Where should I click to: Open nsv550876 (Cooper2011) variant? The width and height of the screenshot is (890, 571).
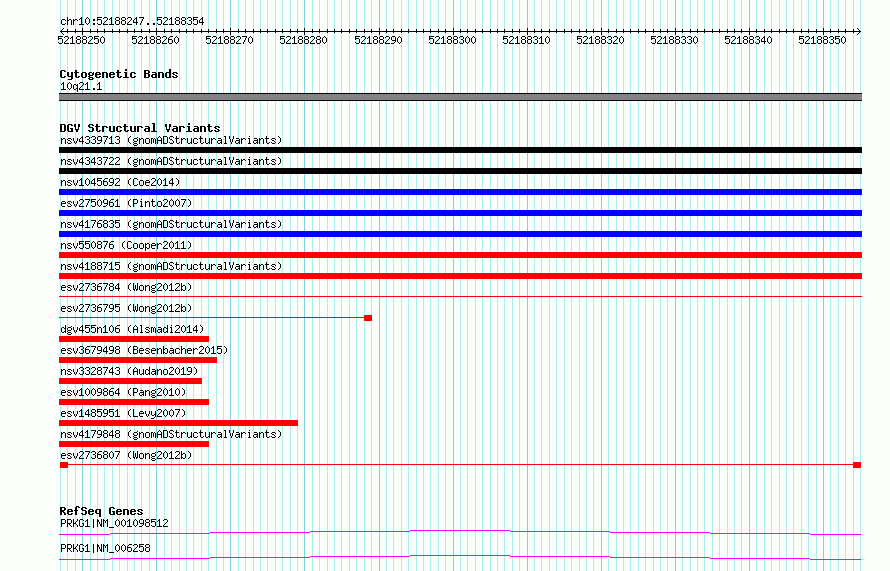pos(126,245)
